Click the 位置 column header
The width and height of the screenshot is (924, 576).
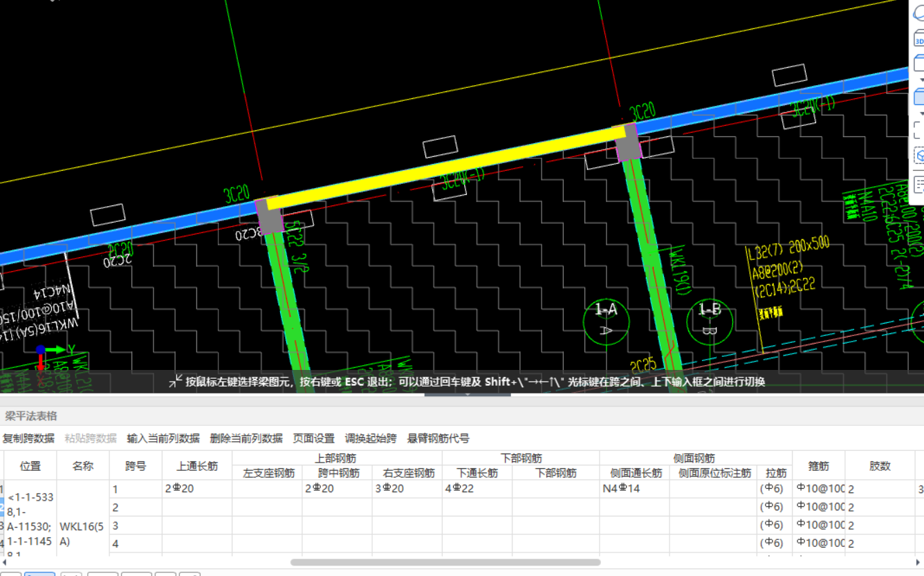[30, 465]
